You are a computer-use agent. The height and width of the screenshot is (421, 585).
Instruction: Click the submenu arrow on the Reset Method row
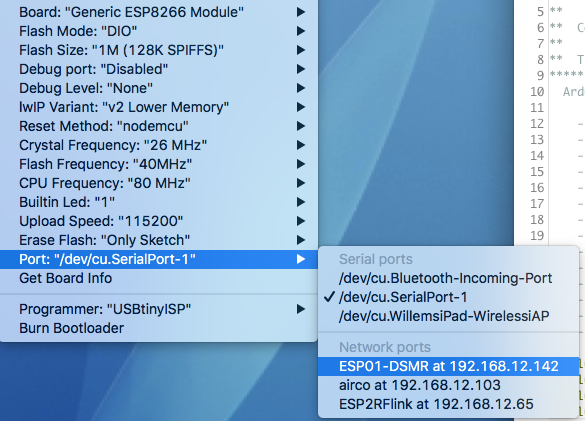click(x=301, y=126)
